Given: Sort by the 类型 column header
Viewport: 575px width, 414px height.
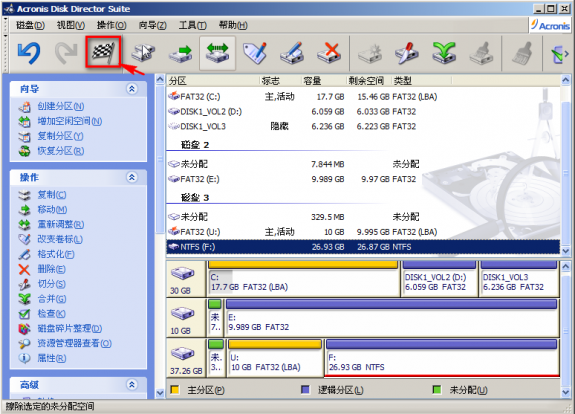Looking at the screenshot, I should pyautogui.click(x=422, y=81).
